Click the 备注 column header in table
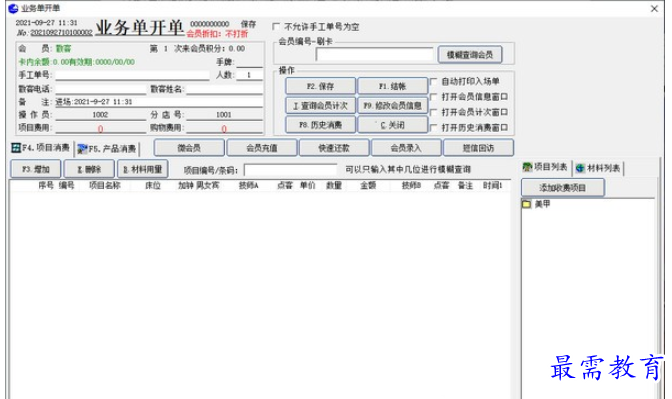This screenshot has height=399, width=672. 465,186
